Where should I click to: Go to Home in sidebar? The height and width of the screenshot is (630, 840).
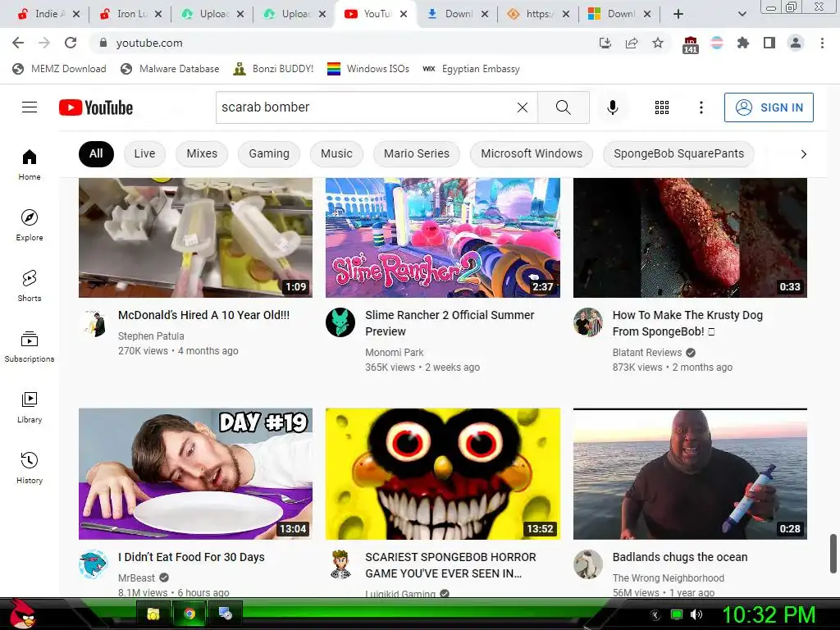30,164
